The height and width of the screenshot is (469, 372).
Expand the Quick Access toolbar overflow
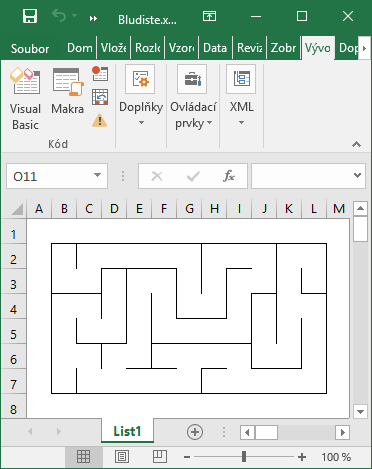tap(93, 19)
